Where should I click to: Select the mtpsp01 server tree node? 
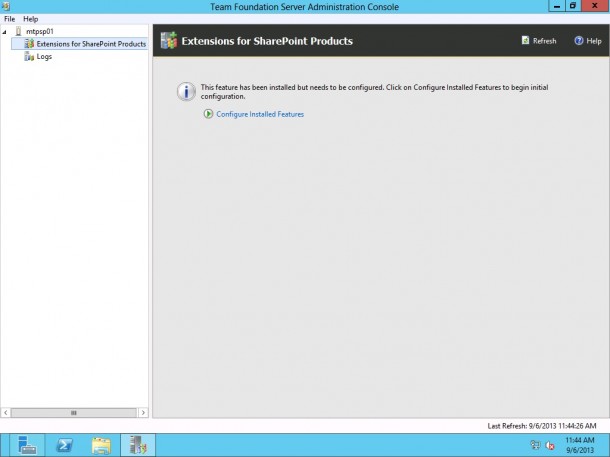click(x=40, y=32)
